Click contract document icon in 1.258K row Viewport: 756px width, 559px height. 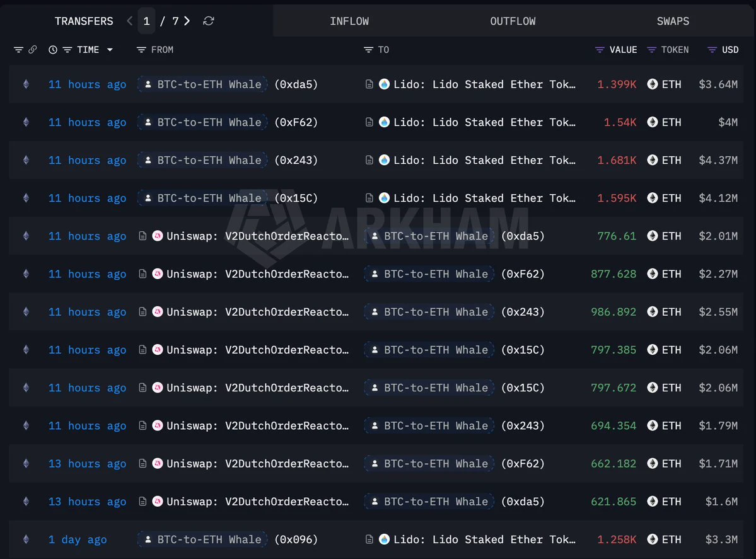pos(369,539)
